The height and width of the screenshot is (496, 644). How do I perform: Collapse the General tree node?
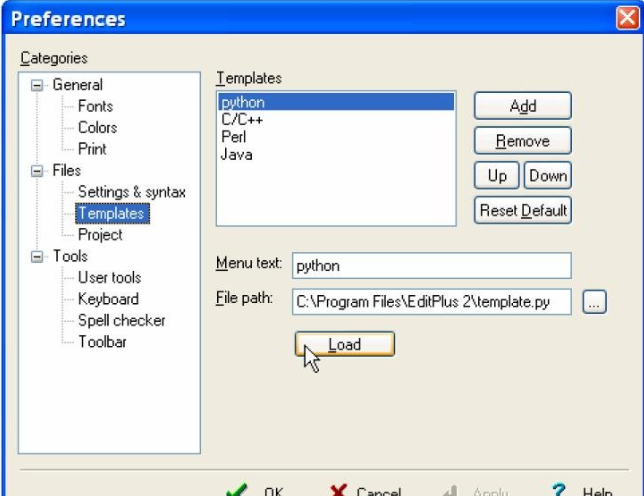click(37, 85)
